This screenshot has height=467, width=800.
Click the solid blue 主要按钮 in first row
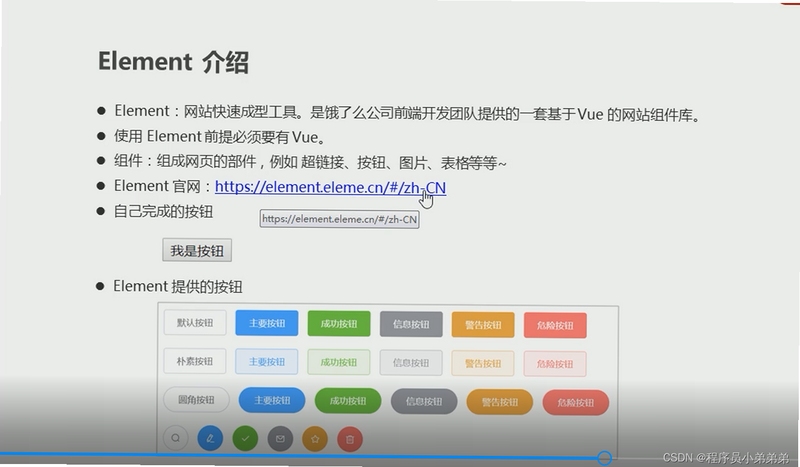[267, 323]
